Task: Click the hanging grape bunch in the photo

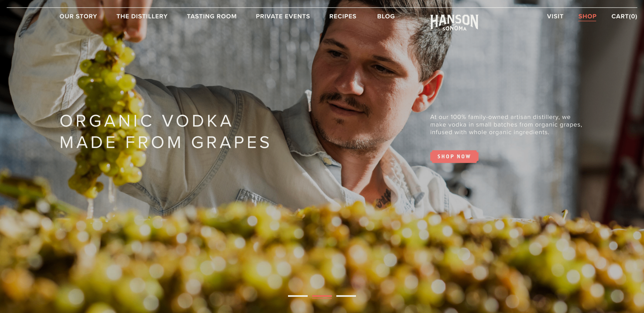Action: coord(109,113)
